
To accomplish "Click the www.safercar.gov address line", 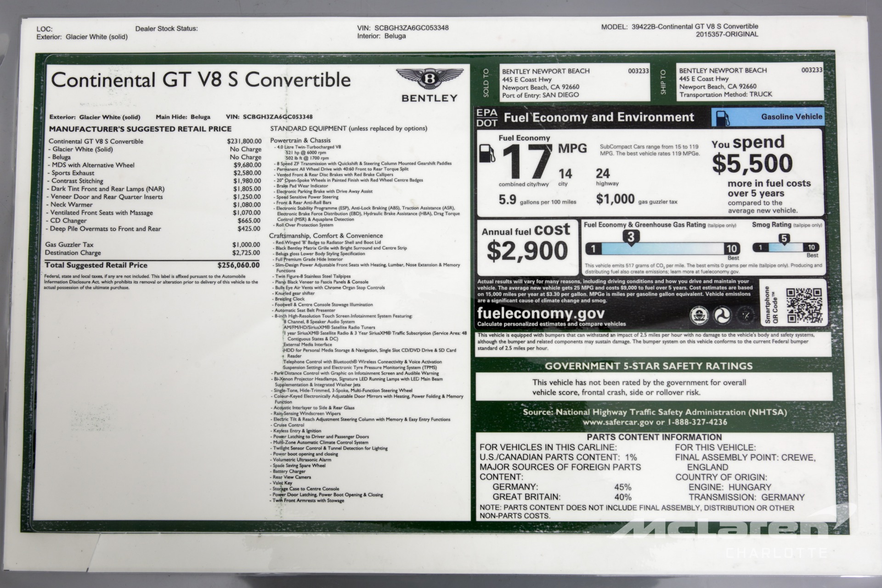I will [655, 422].
